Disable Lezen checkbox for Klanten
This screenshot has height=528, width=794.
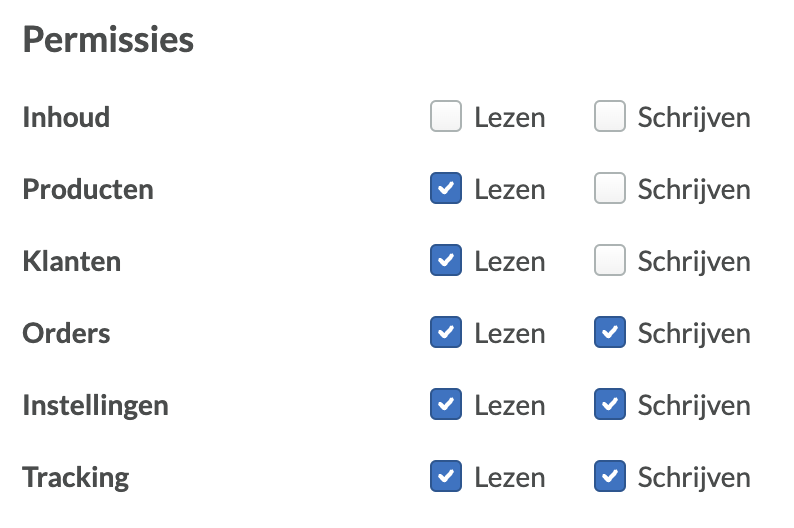click(446, 261)
